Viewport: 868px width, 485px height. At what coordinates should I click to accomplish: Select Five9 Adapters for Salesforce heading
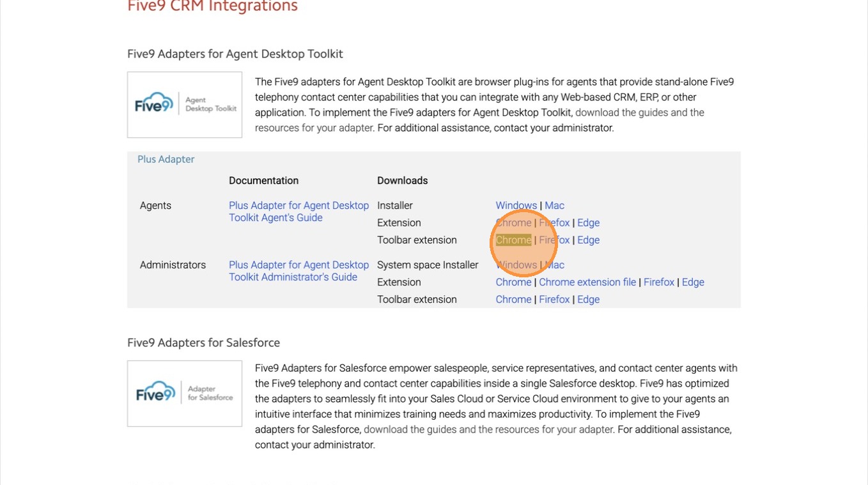point(203,343)
